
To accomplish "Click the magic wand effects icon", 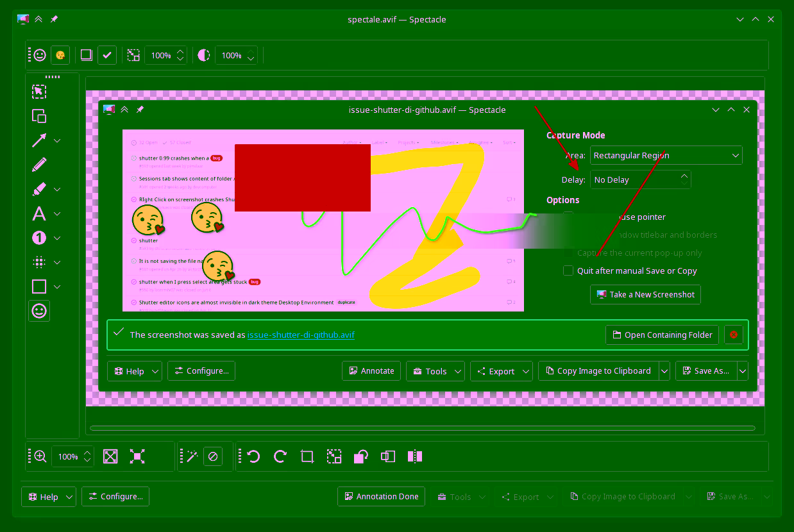I will pos(192,456).
